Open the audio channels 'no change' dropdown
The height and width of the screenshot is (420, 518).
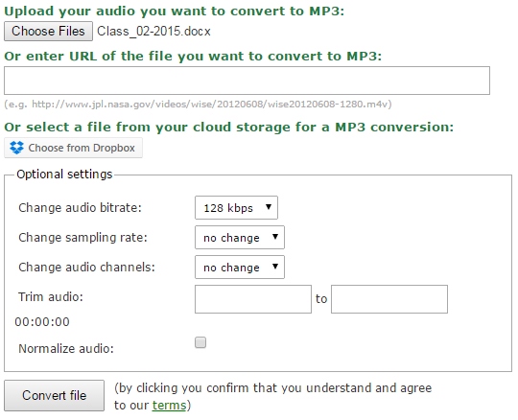coord(240,268)
